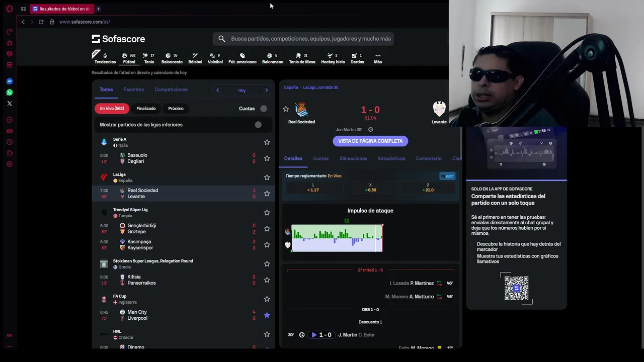The image size is (644, 362).
Task: Select home win odds 1.17
Action: coord(313,188)
